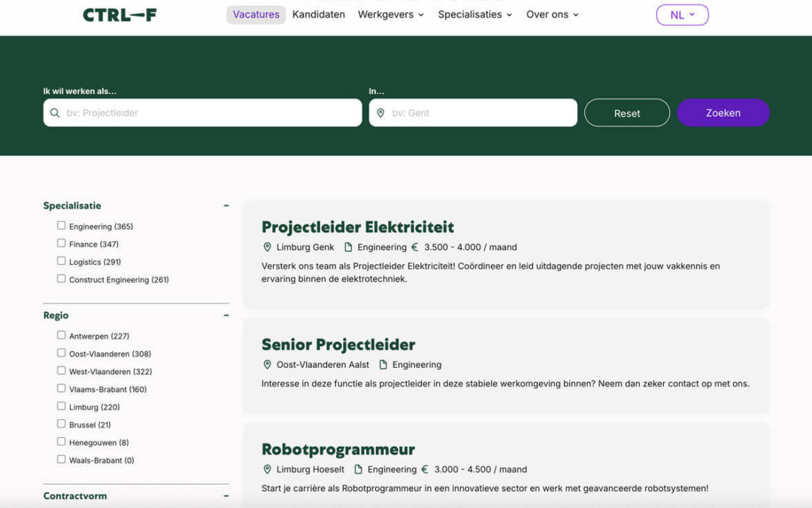Tick the Antwerpen (227) region filter
The height and width of the screenshot is (508, 812).
61,335
